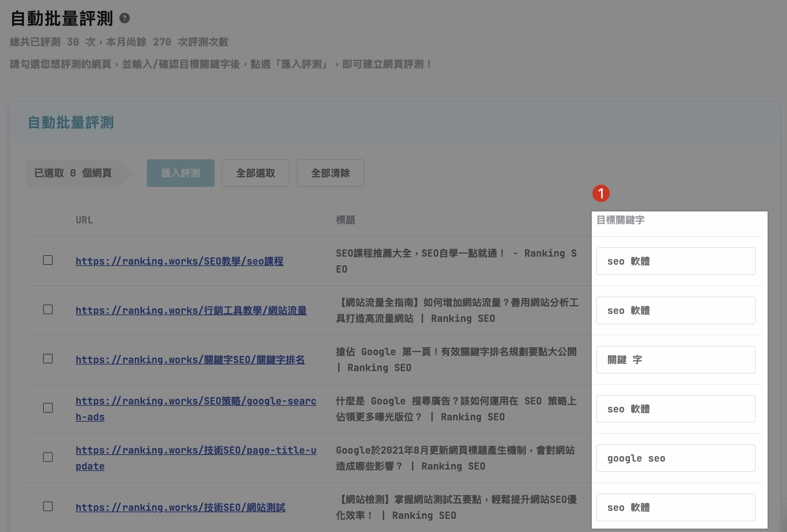Check the seo課程 page checkbox

click(x=48, y=260)
